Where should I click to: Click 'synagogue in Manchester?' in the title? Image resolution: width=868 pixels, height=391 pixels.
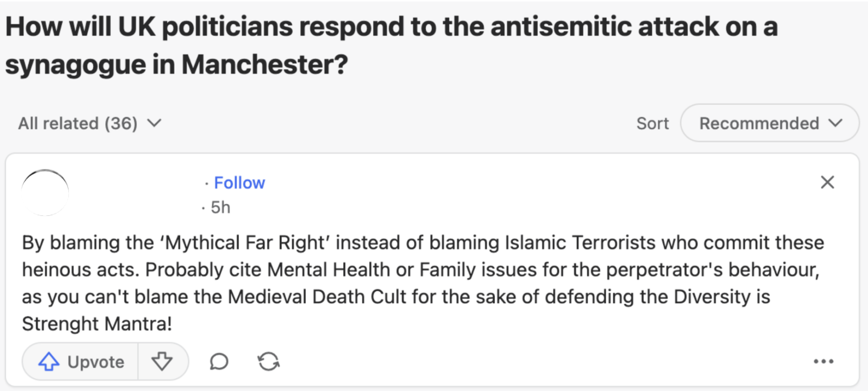176,65
